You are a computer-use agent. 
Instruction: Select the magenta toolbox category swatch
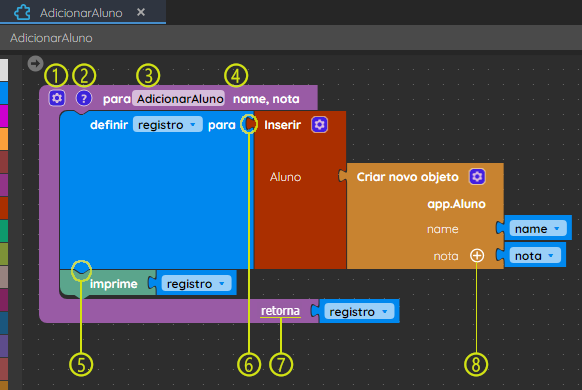(x=4, y=116)
